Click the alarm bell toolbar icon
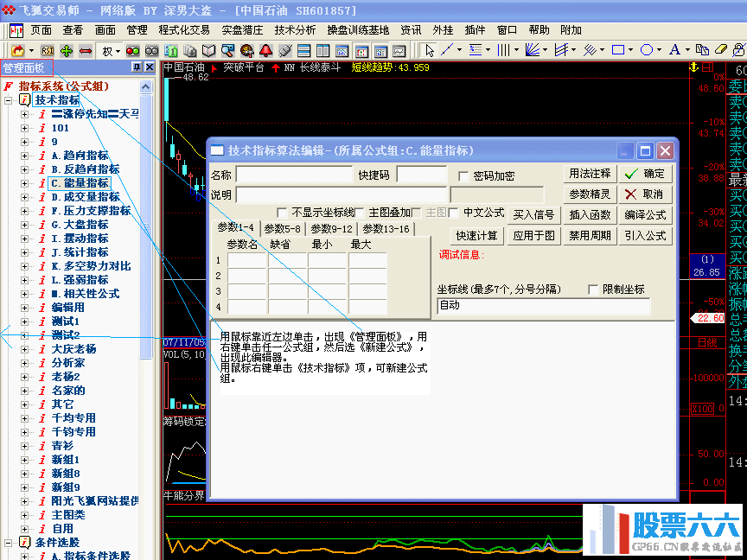This screenshot has height=560, width=747. [x=264, y=49]
